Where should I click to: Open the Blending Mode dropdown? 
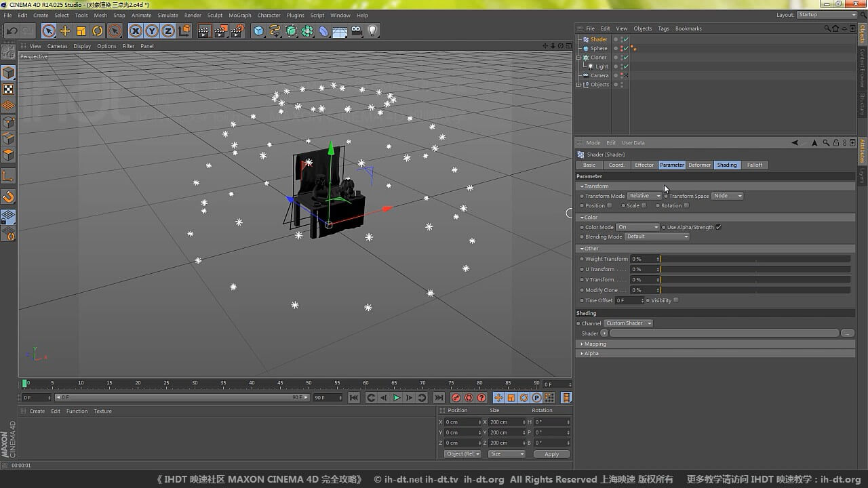pyautogui.click(x=656, y=237)
